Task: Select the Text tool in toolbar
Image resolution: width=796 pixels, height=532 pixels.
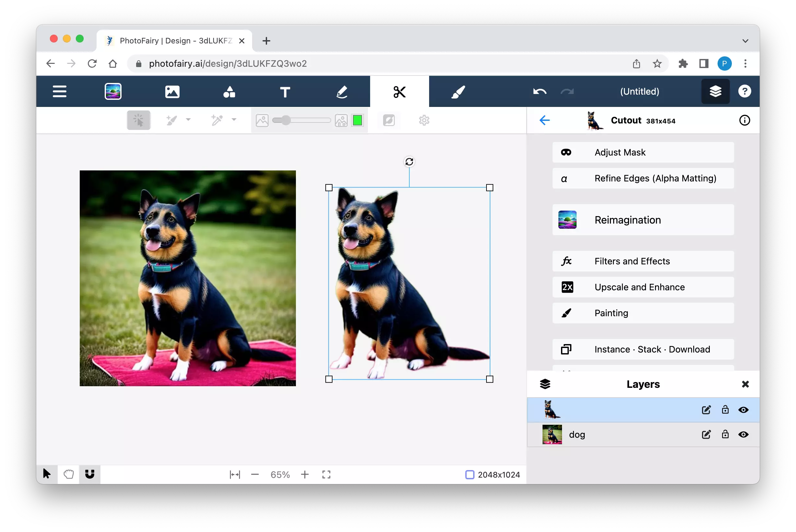Action: [x=286, y=91]
